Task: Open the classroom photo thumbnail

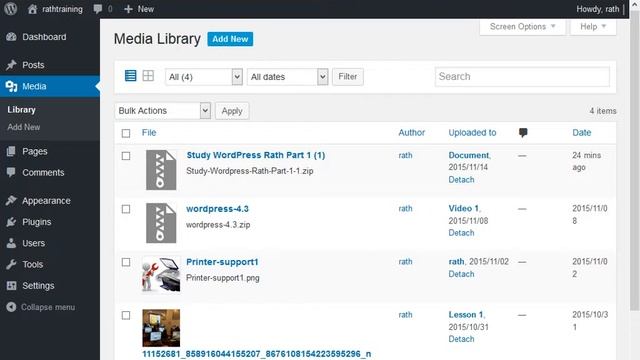Action: point(161,328)
